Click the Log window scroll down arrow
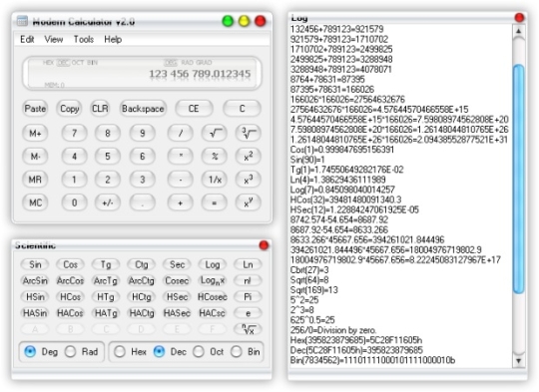 (519, 361)
